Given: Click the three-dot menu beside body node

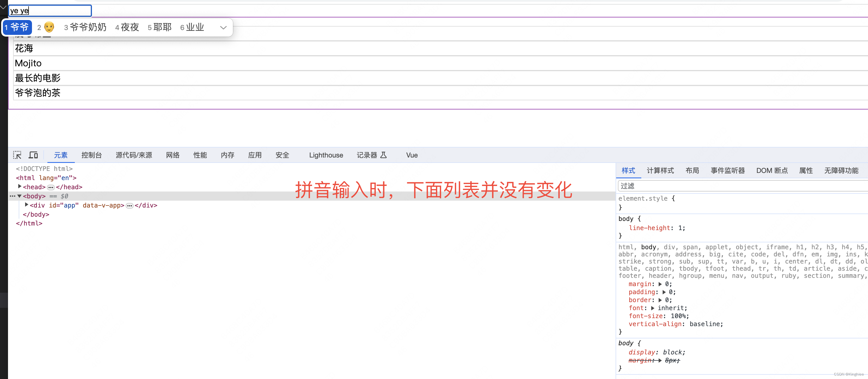Looking at the screenshot, I should [13, 196].
